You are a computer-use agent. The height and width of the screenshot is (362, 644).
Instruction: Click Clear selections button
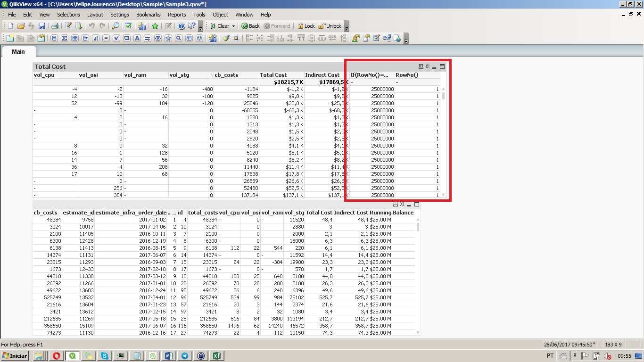coord(220,26)
